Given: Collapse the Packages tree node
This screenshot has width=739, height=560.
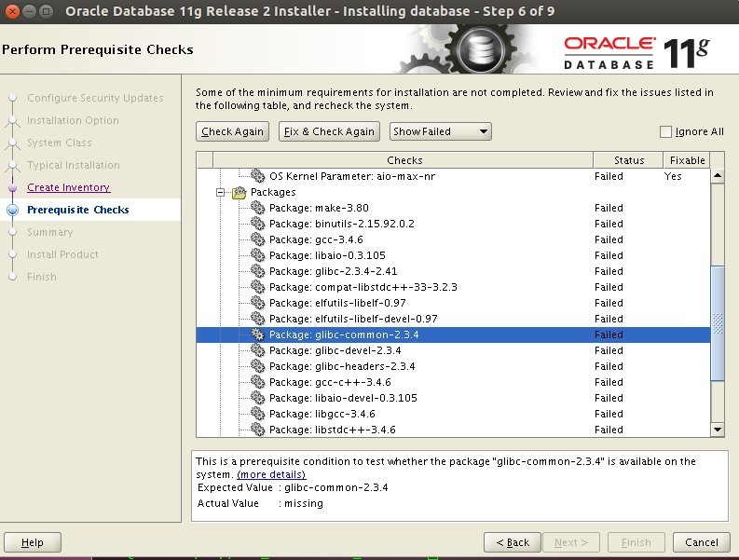Looking at the screenshot, I should [220, 192].
